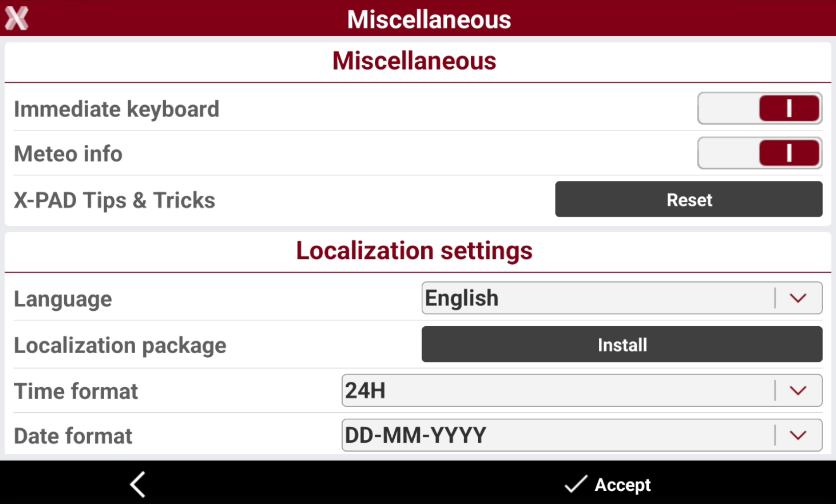Viewport: 836px width, 504px height.
Task: Disable the Immediate keyboard switch
Action: pyautogui.click(x=760, y=109)
